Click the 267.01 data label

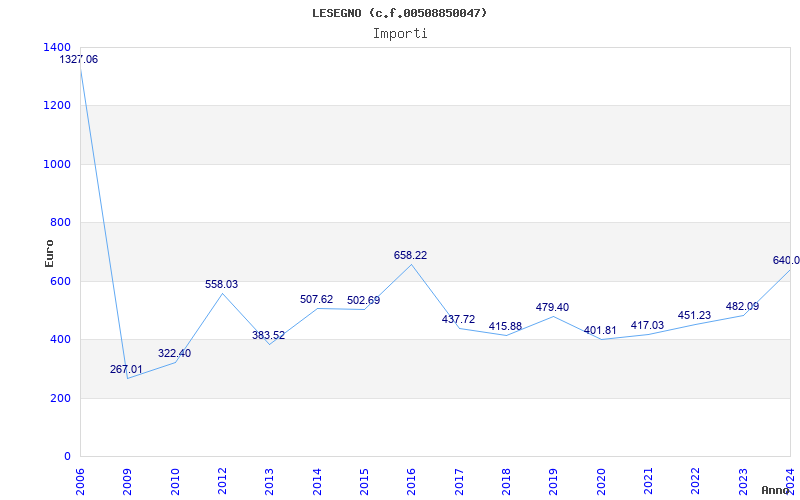127,369
